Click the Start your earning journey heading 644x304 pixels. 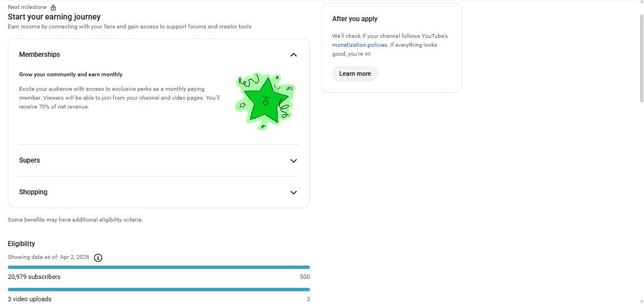pyautogui.click(x=54, y=17)
